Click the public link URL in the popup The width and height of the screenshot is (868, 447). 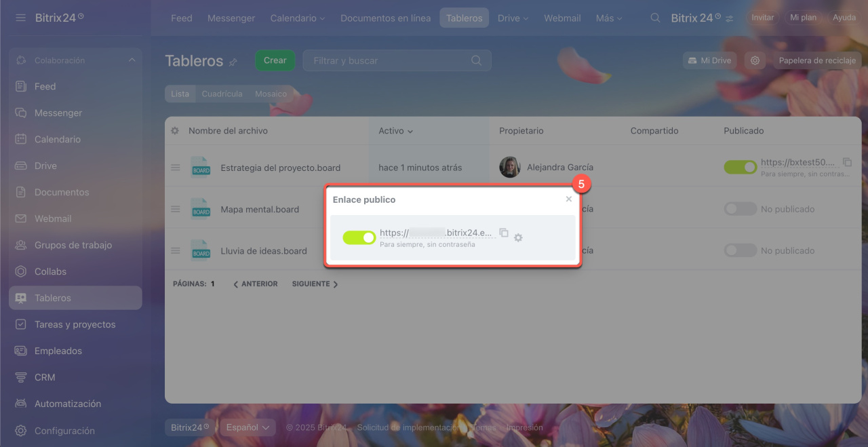pyautogui.click(x=436, y=233)
